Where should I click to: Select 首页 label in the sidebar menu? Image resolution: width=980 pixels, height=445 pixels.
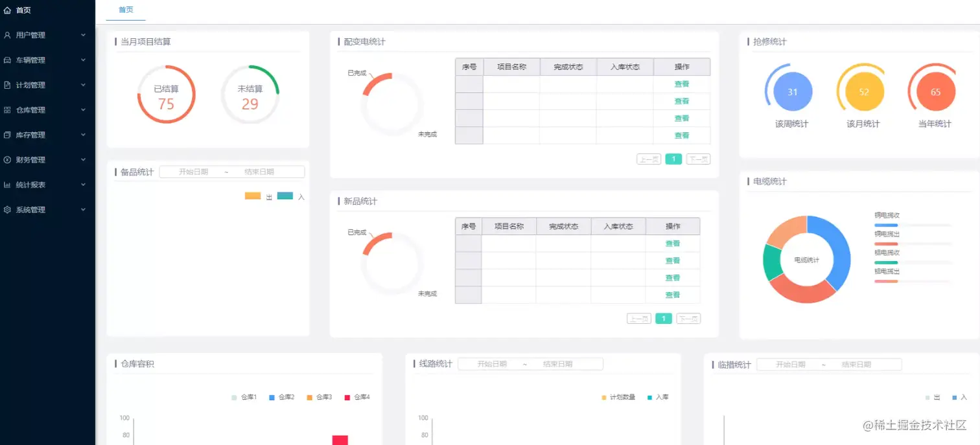[x=23, y=10]
